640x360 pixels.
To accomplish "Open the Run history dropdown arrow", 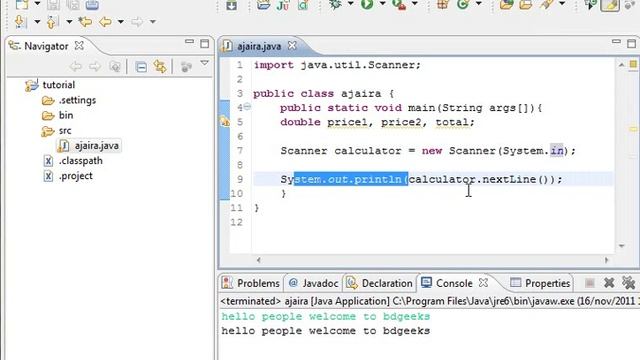I will 382,4.
